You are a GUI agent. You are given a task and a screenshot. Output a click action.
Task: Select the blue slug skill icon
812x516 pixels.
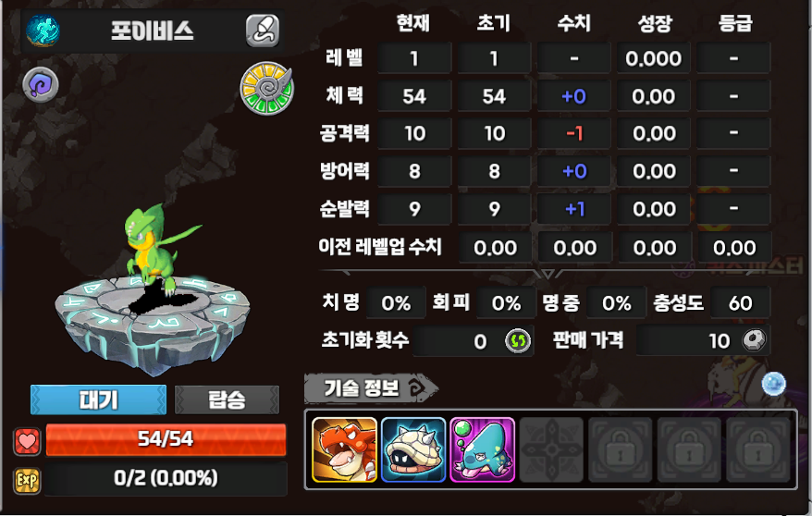(x=482, y=449)
